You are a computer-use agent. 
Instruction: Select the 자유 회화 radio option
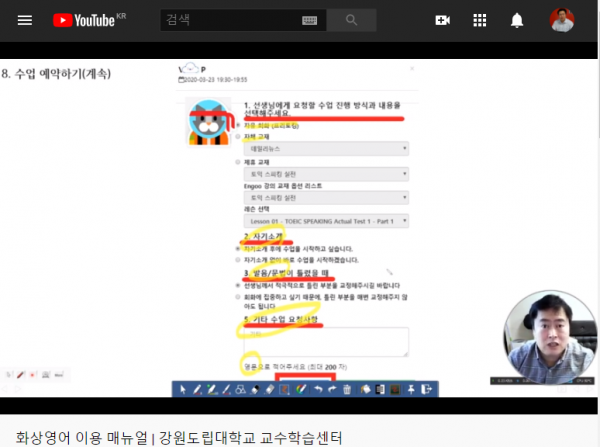coord(238,125)
